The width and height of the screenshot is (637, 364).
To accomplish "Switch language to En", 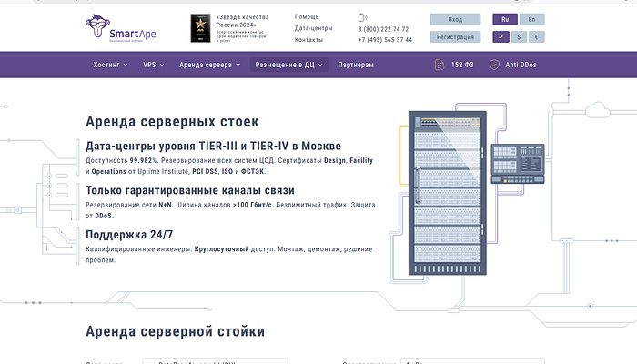I will click(x=531, y=19).
